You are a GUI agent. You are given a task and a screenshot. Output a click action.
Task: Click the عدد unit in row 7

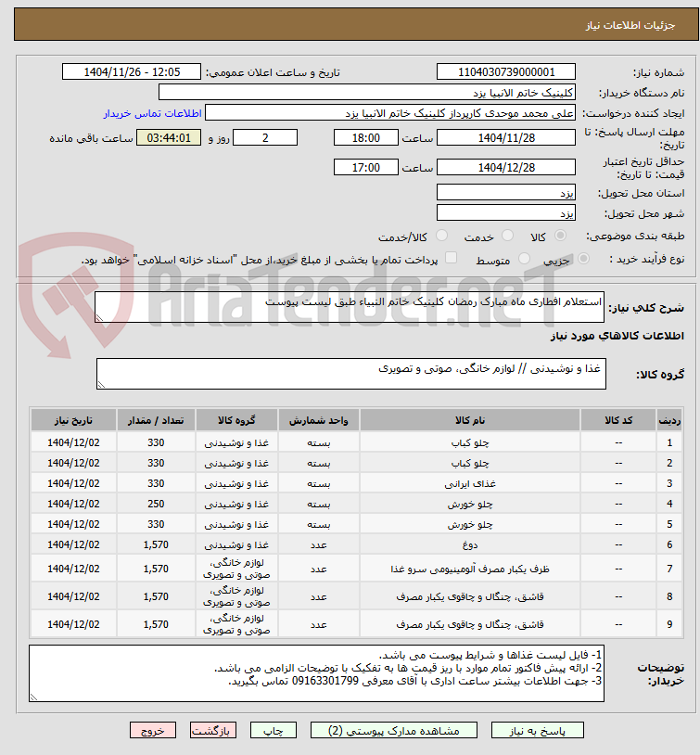coord(318,569)
